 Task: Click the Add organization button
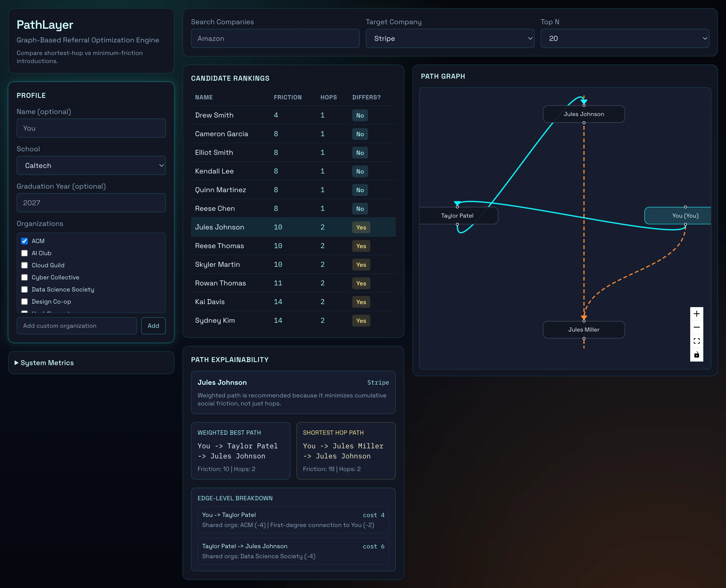(154, 326)
